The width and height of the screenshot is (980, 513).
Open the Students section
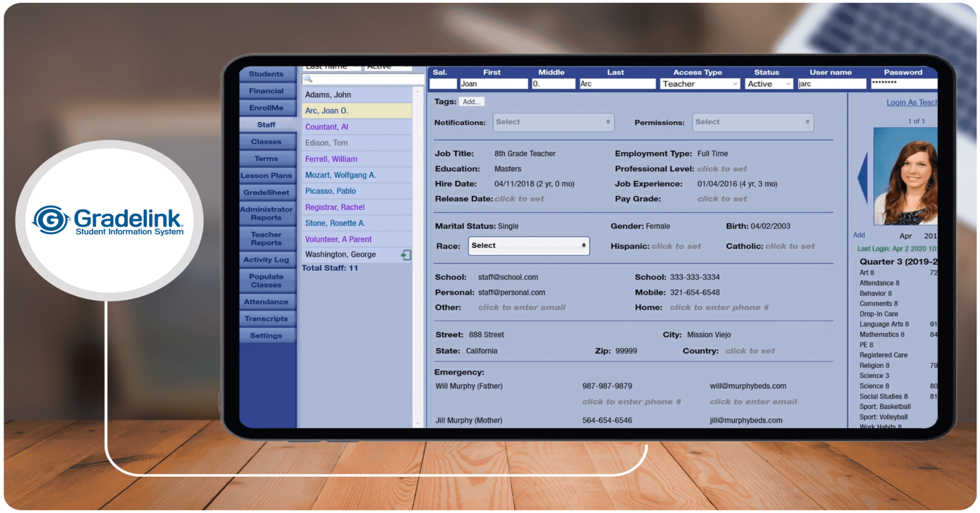pyautogui.click(x=266, y=74)
